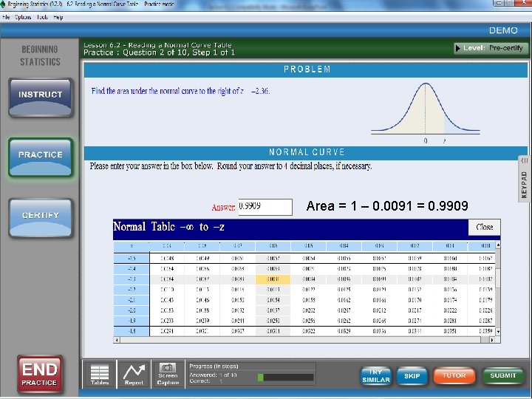Open the File menu
Screen dimensions: 532x399
click(6, 17)
